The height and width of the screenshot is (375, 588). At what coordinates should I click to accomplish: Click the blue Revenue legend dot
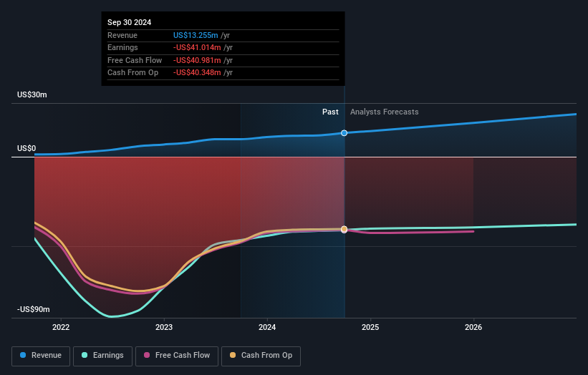[23, 355]
